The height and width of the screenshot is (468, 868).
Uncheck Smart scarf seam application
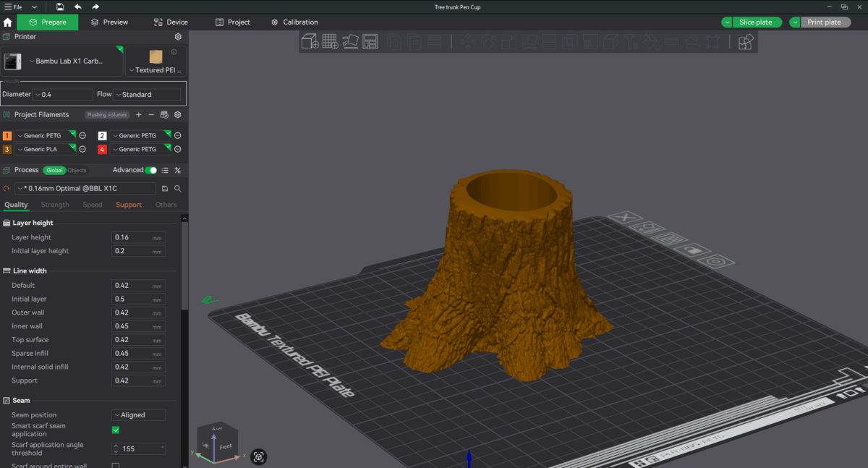pyautogui.click(x=116, y=430)
